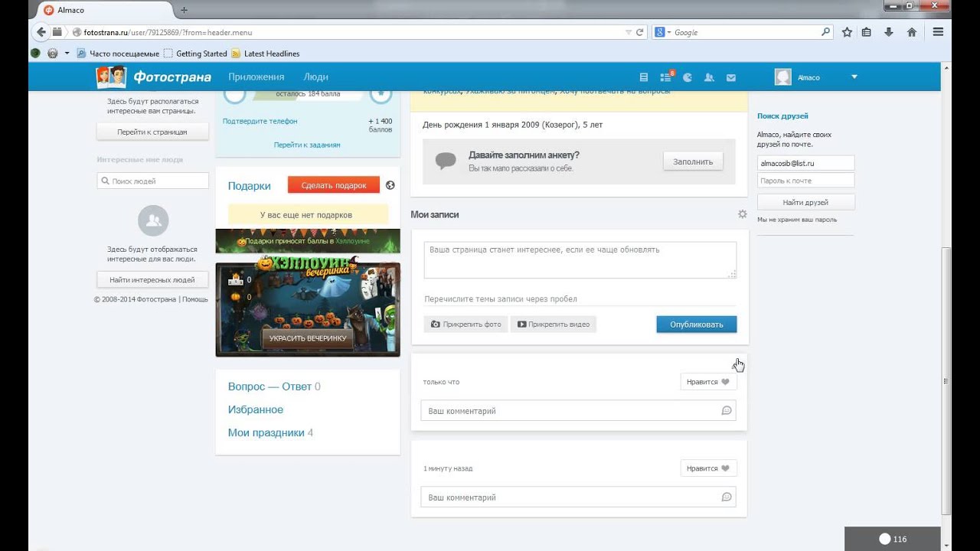Open the address bar history dropdown
Viewport: 980px width, 551px height.
pyautogui.click(x=629, y=32)
